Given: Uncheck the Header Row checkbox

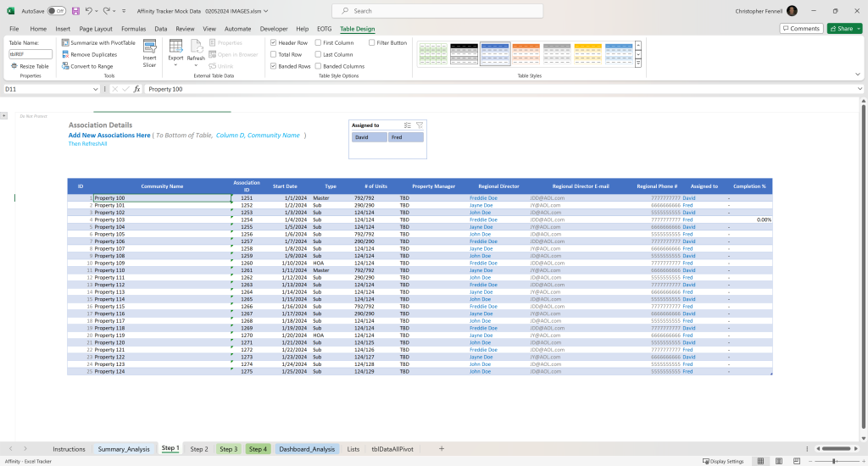Looking at the screenshot, I should 274,42.
